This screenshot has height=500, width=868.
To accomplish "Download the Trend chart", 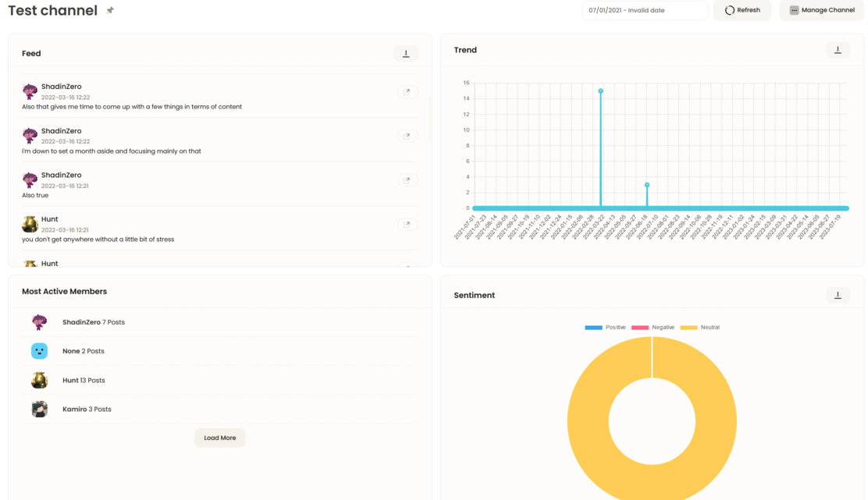I will 838,50.
